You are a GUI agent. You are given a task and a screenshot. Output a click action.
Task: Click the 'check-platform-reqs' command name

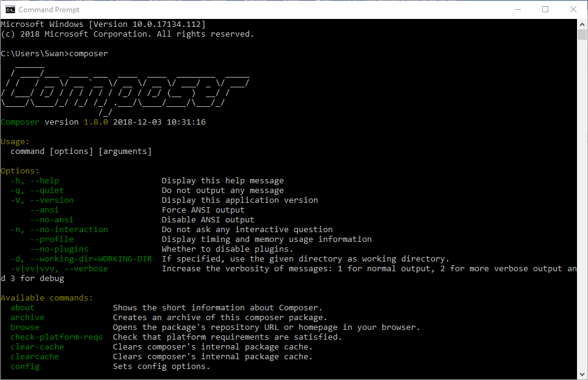57,337
